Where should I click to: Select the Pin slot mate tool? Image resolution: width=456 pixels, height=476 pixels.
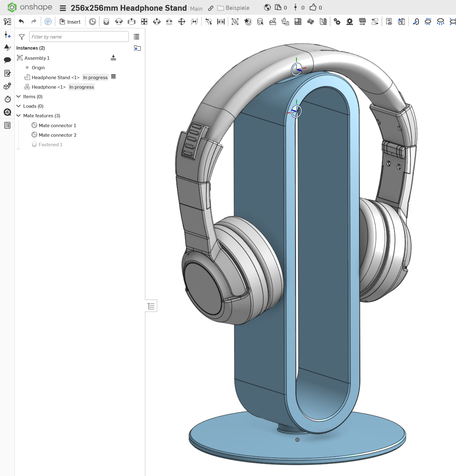click(169, 22)
